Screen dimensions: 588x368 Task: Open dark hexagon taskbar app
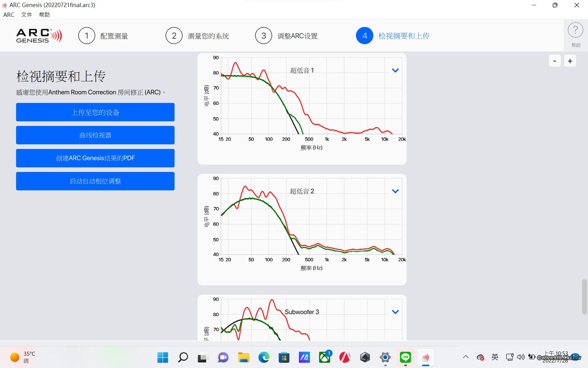[365, 357]
